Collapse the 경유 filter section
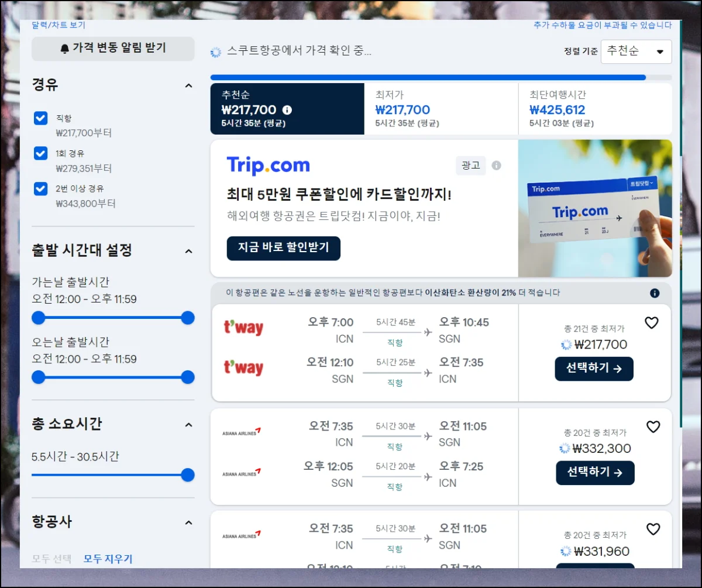702x588 pixels. (188, 85)
